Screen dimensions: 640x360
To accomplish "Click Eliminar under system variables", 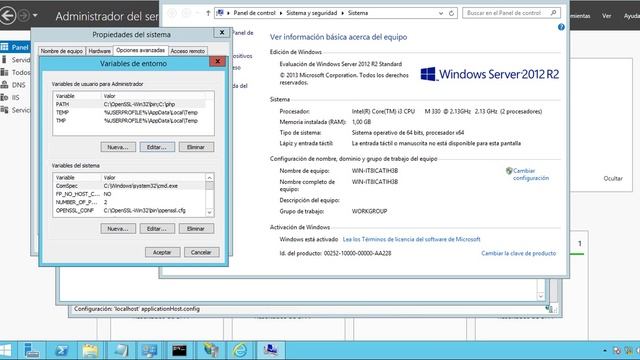I will [x=196, y=229].
